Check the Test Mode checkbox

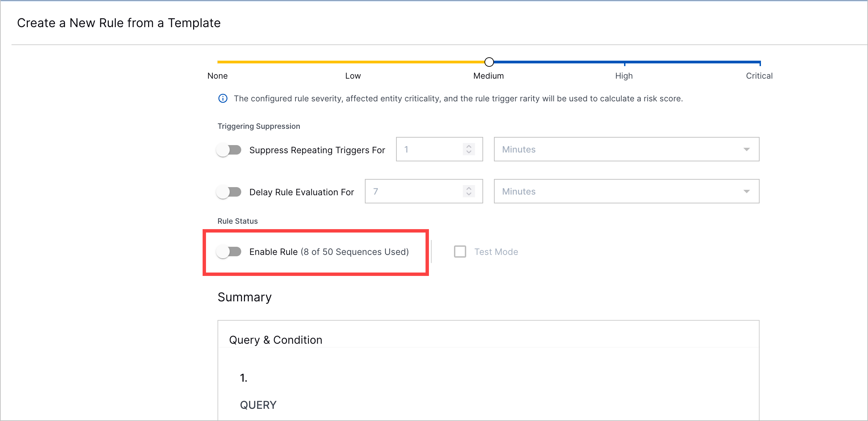click(460, 252)
